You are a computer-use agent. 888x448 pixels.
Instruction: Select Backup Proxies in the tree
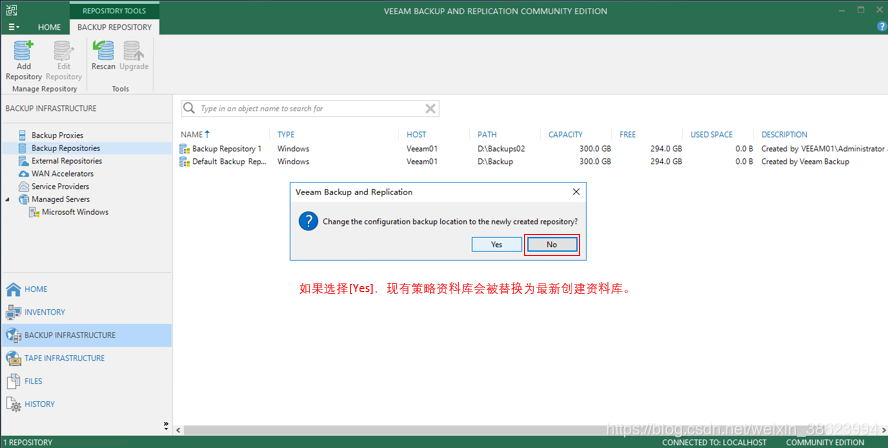tap(57, 135)
